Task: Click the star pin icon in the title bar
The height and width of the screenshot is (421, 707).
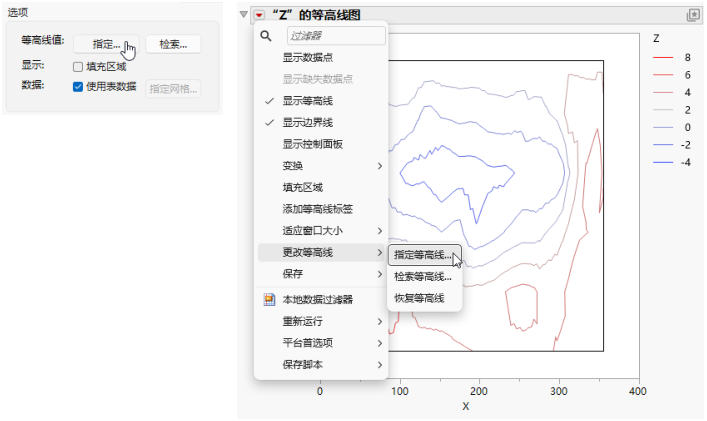Action: pos(693,15)
